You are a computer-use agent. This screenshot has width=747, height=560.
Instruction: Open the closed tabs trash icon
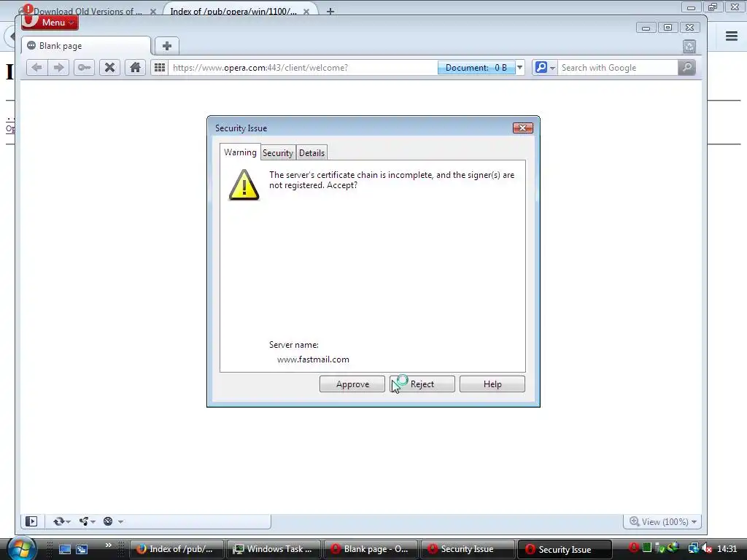(689, 46)
